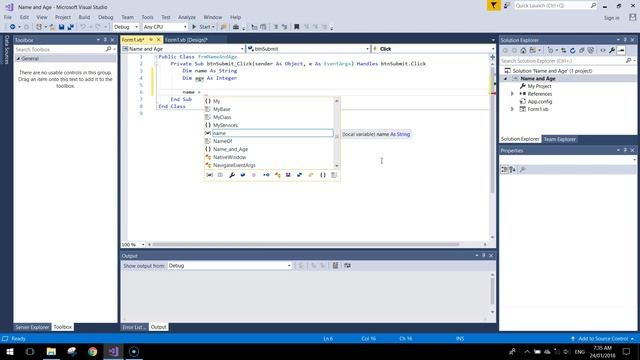Viewport: 640px width, 360px height.
Task: Toggle the IntelliSense modules filter
Action: point(288,175)
